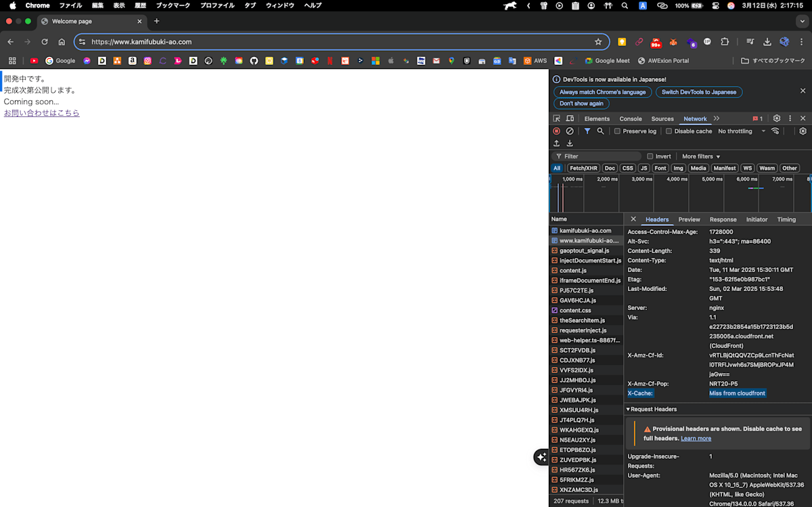
Task: Show more DevTools tabs chevron
Action: [x=717, y=118]
